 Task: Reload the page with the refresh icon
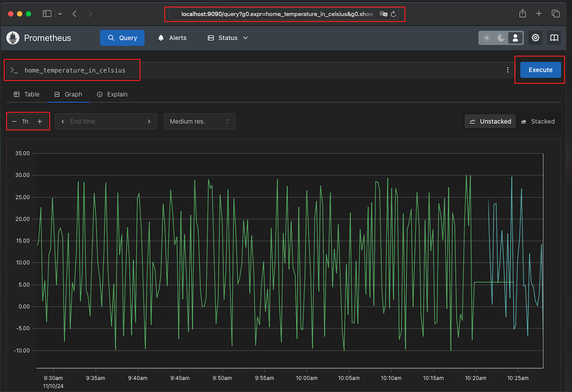click(x=393, y=14)
